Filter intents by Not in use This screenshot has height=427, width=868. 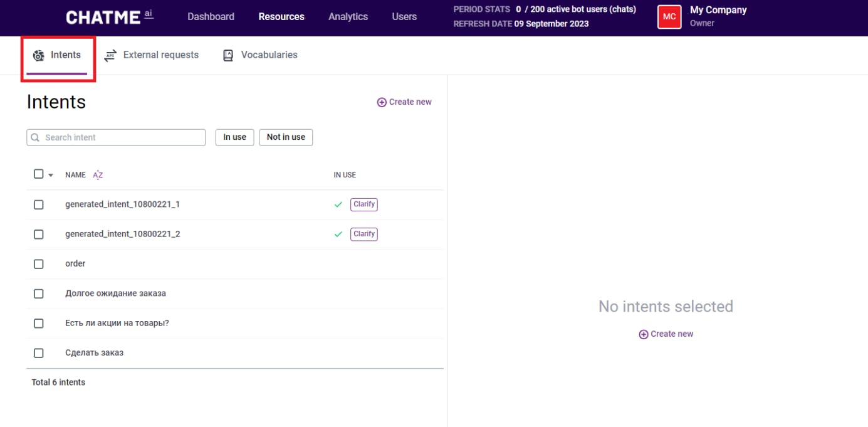pyautogui.click(x=286, y=137)
